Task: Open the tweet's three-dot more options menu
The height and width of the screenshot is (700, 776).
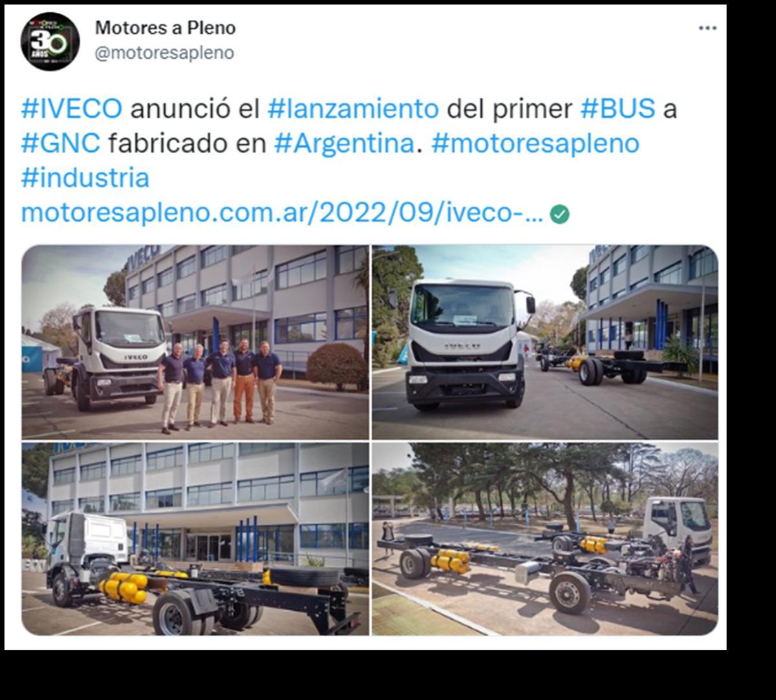Action: tap(707, 28)
